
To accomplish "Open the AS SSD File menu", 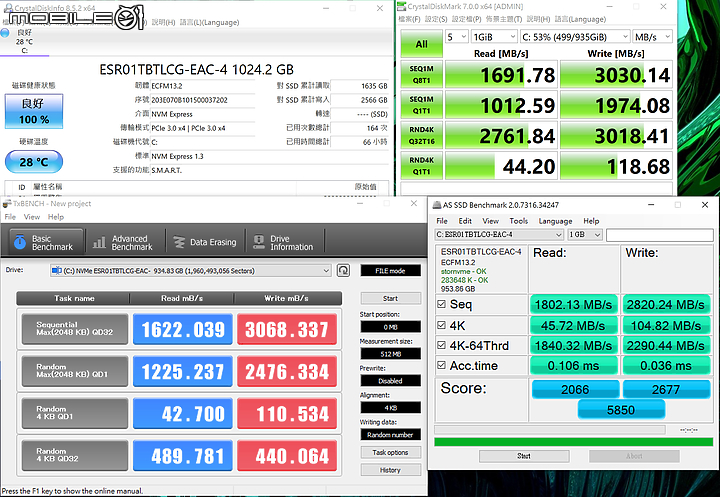I will [442, 221].
